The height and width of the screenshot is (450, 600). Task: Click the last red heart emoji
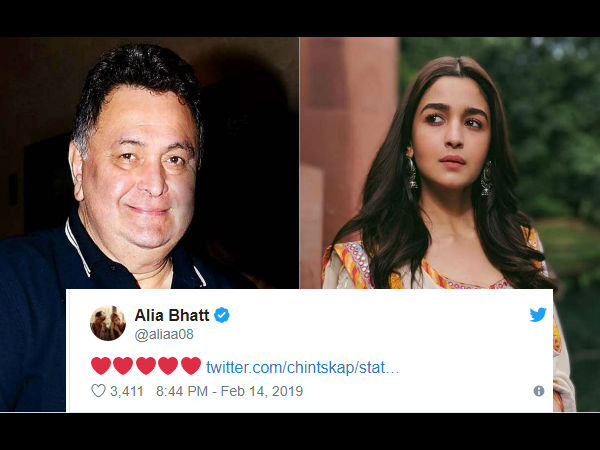(x=191, y=366)
